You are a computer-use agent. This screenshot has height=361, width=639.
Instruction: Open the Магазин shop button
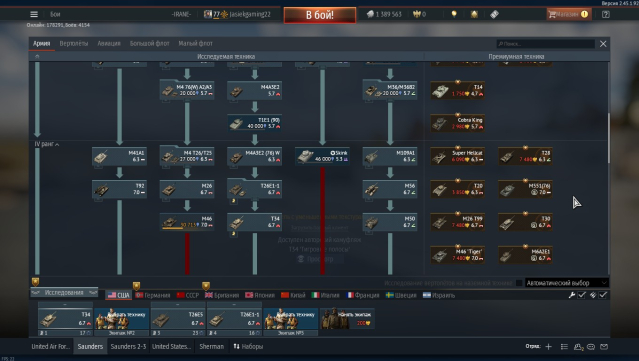568,14
